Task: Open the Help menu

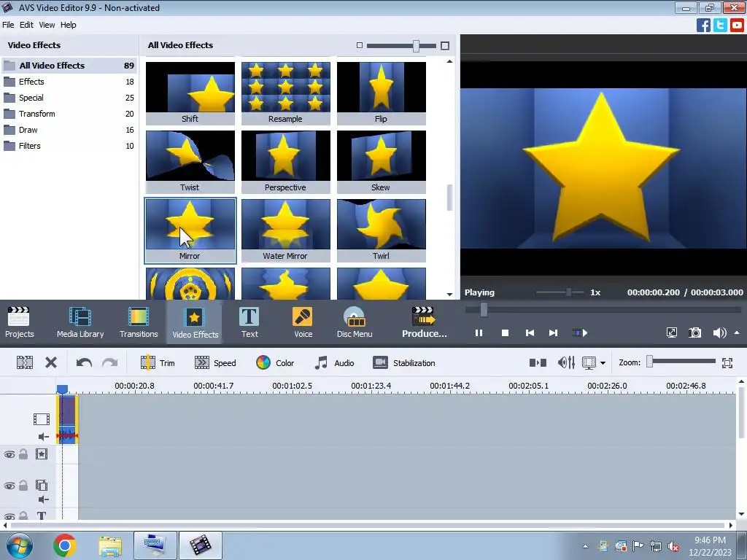Action: click(x=68, y=25)
